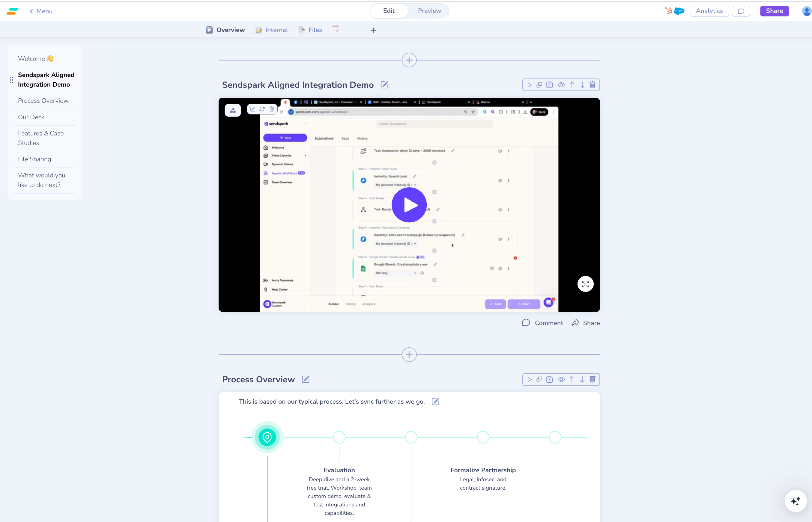
Task: Replace the embedded video via refresh icon
Action: 262,109
